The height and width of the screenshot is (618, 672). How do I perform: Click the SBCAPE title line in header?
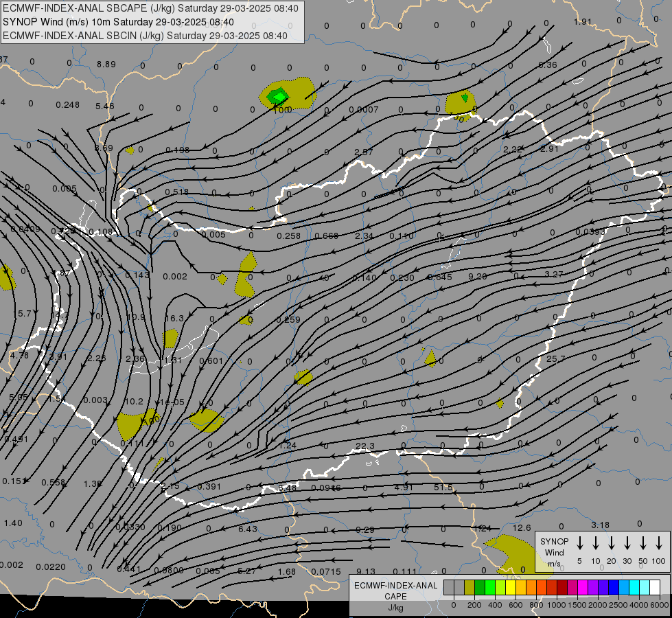click(x=150, y=8)
